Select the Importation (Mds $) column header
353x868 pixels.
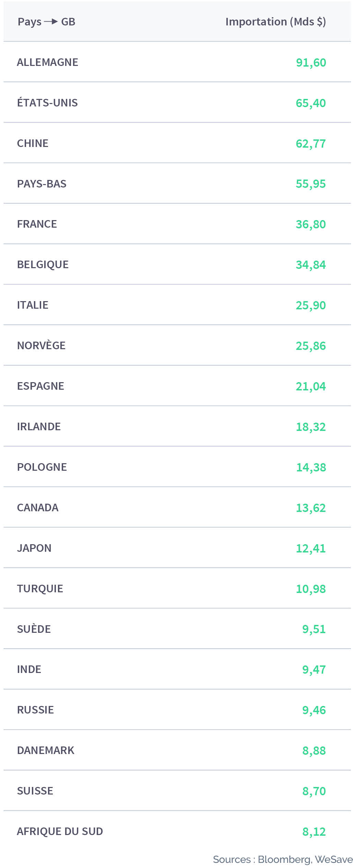(275, 22)
